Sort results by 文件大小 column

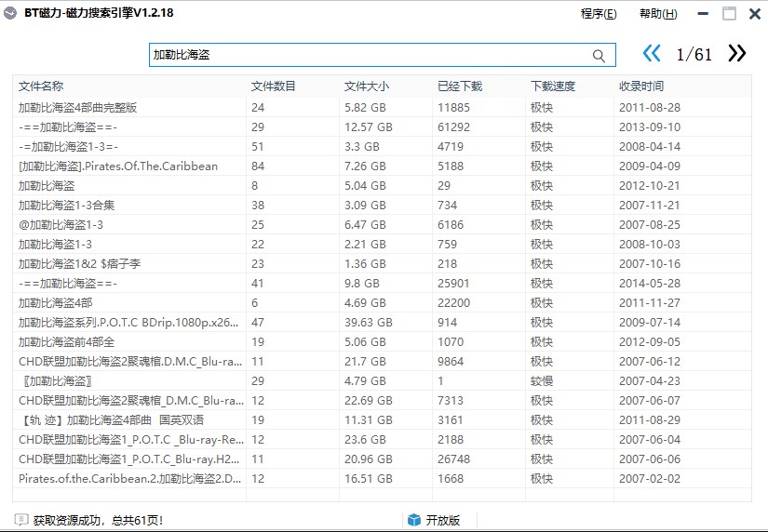pos(366,86)
